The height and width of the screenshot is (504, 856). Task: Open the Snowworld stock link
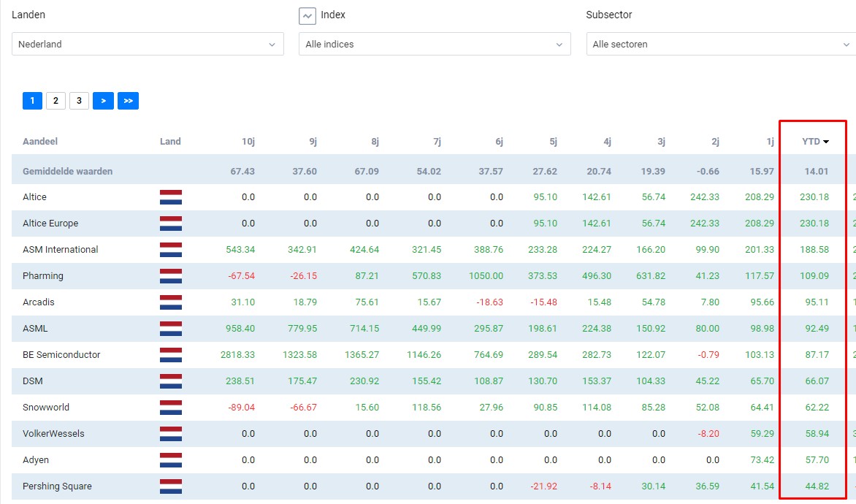click(x=46, y=408)
